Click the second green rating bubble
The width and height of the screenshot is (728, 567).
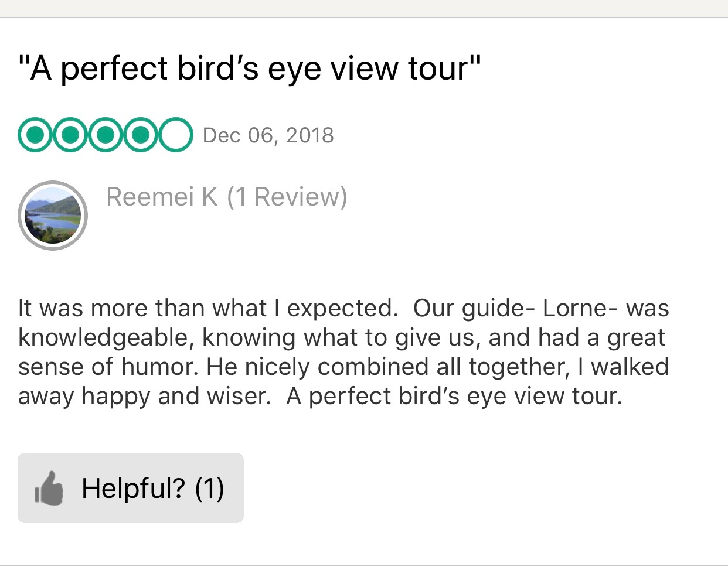[x=70, y=135]
